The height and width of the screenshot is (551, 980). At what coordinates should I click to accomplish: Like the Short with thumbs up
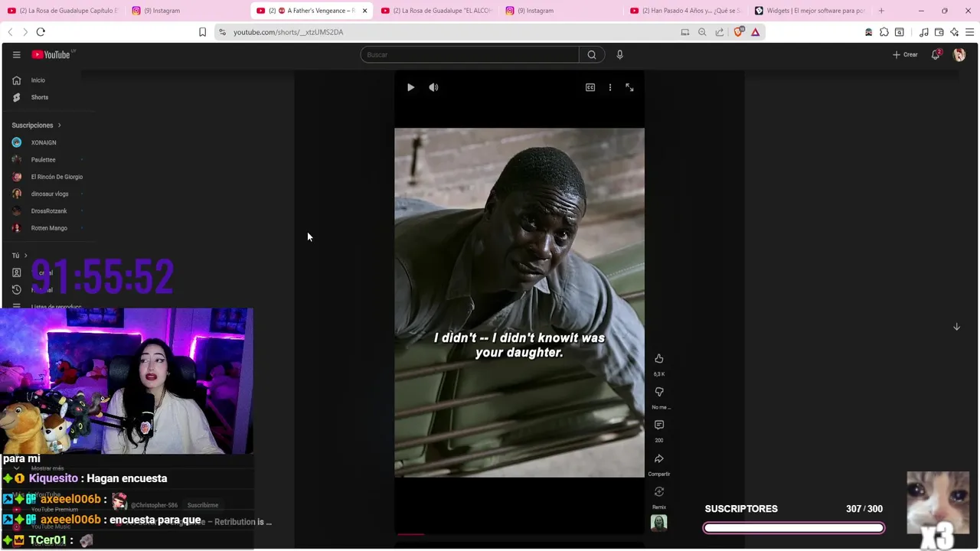point(658,359)
